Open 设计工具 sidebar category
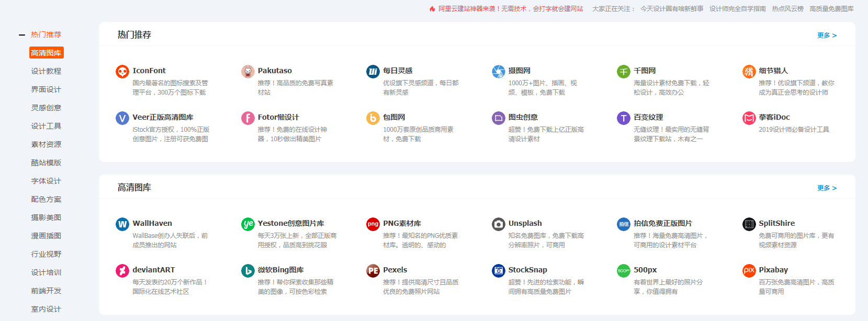Viewport: 868px width, 321px height. pos(46,126)
